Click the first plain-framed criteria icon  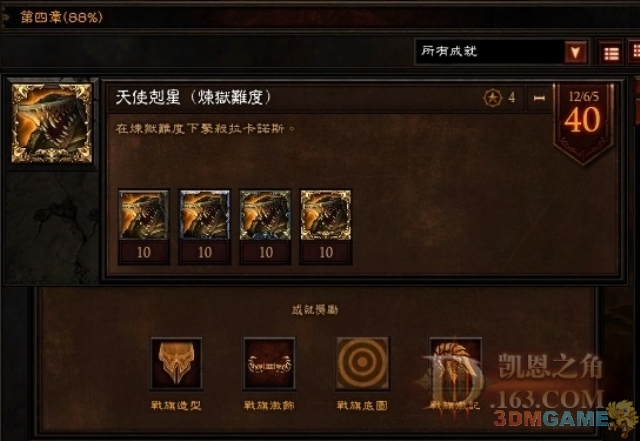pyautogui.click(x=144, y=215)
